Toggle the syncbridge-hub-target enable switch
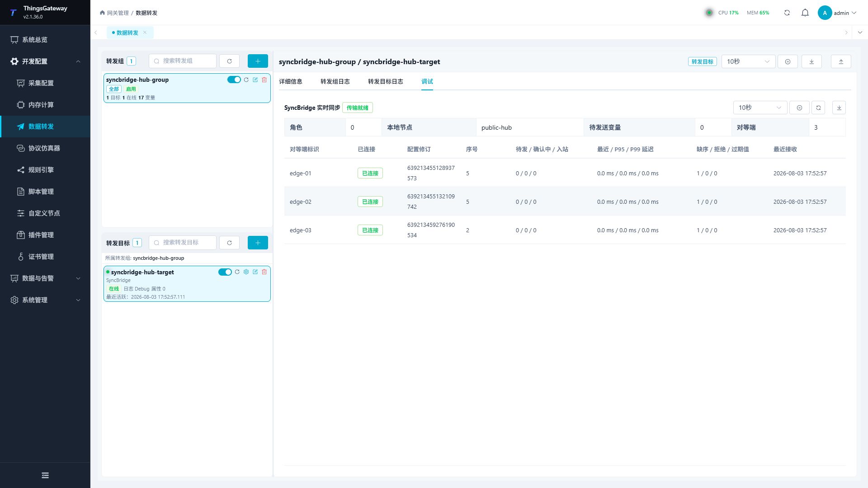 pos(225,272)
